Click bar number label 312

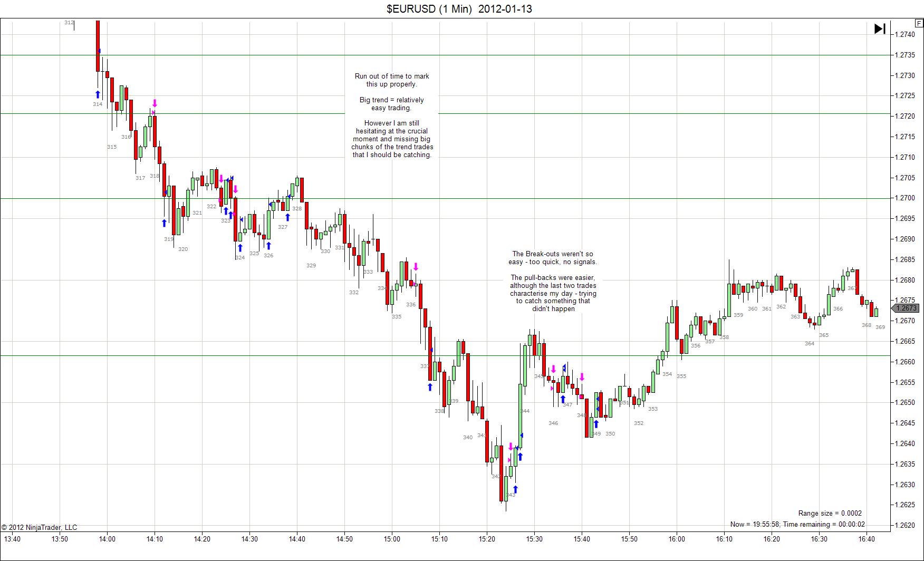pos(69,23)
